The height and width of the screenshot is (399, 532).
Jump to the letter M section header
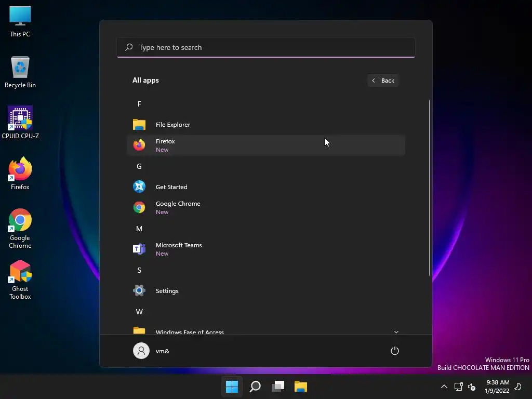[x=139, y=229]
